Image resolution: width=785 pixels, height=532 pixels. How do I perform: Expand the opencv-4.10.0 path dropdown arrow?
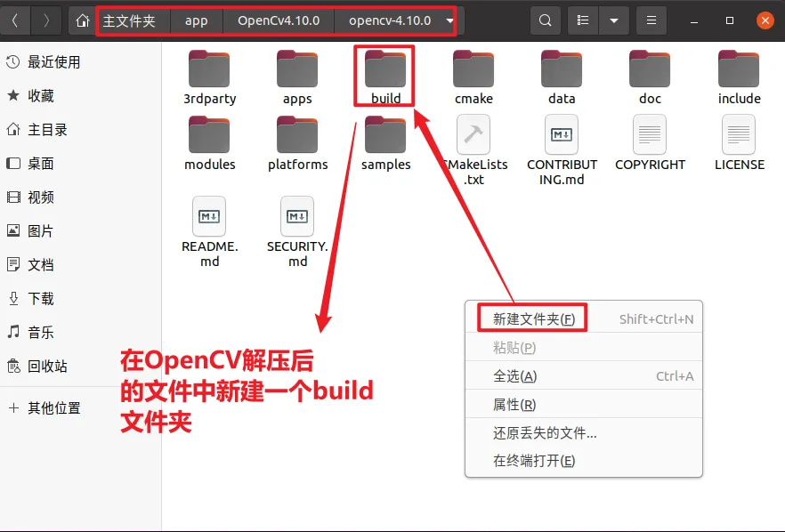click(449, 20)
